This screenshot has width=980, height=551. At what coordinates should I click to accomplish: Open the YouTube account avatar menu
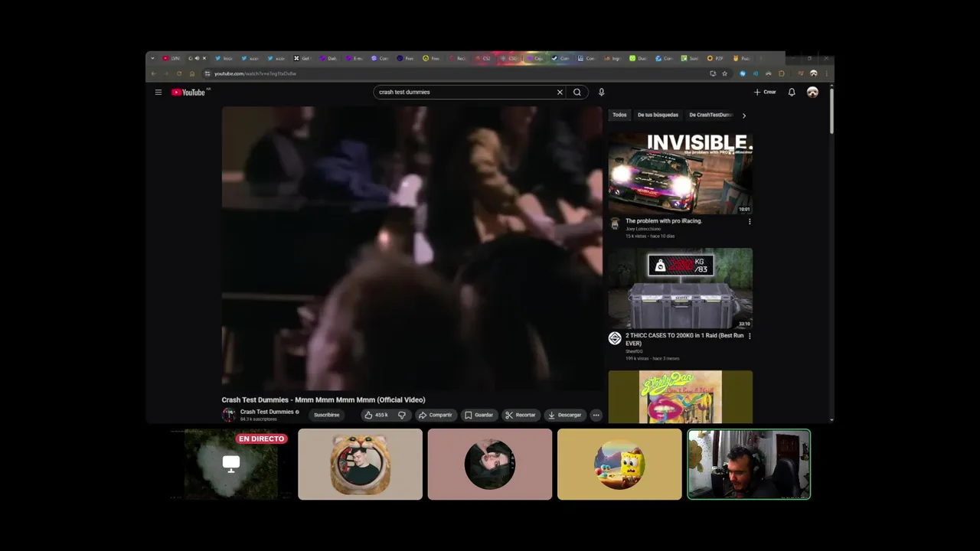click(812, 92)
